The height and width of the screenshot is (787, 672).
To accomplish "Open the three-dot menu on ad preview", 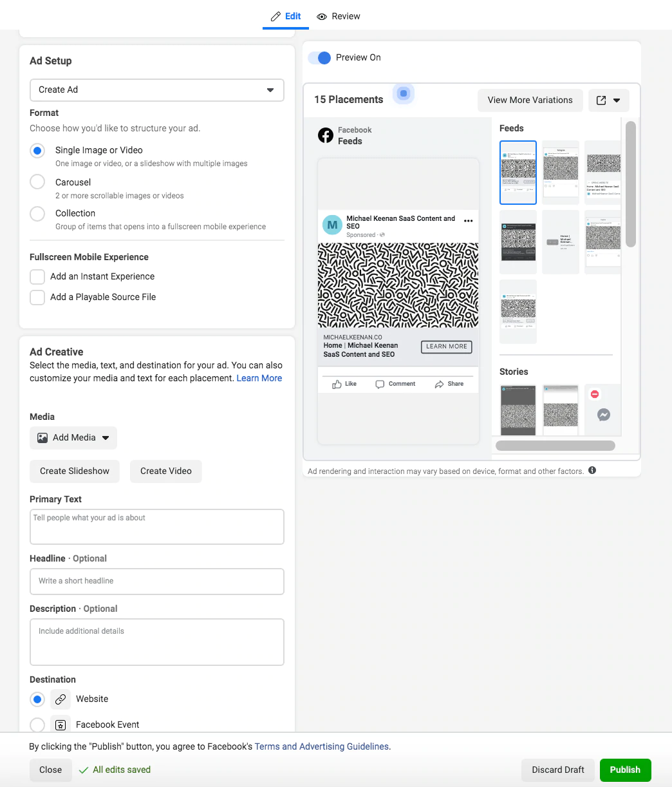I will pyautogui.click(x=469, y=221).
